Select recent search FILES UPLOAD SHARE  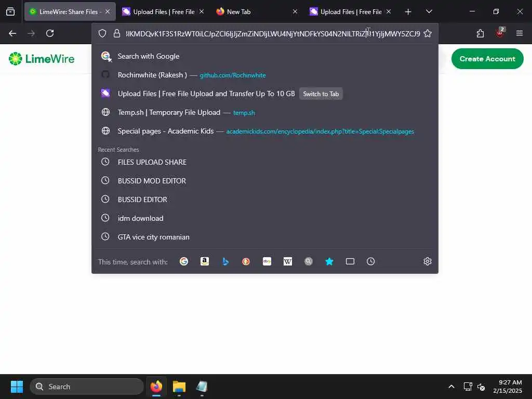pyautogui.click(x=264, y=162)
